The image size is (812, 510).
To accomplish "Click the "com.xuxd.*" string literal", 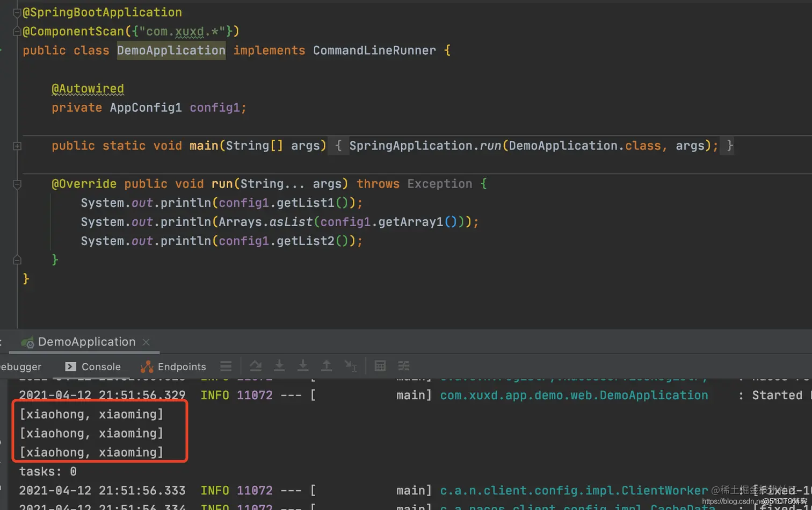I will tap(182, 31).
